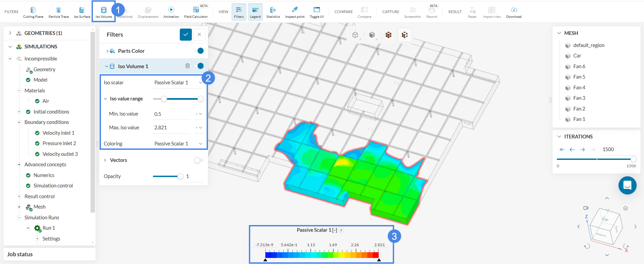Download the results
The width and height of the screenshot is (644, 264).
pos(514,12)
